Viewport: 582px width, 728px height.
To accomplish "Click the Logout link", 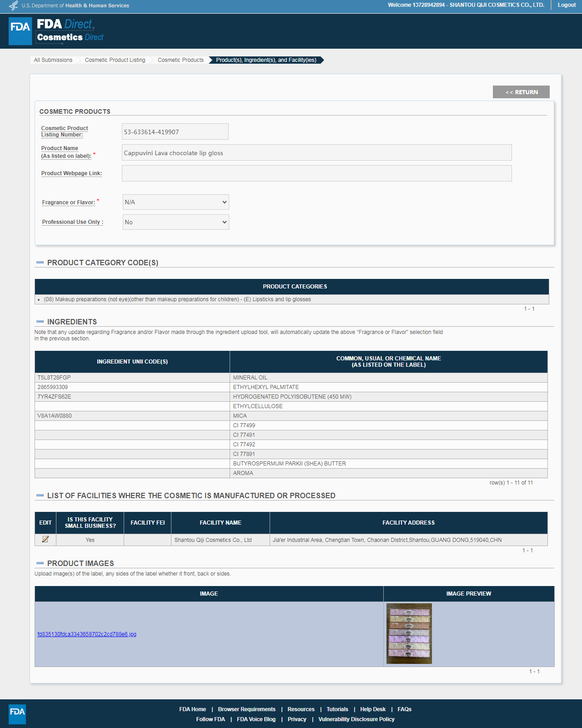I will [567, 5].
